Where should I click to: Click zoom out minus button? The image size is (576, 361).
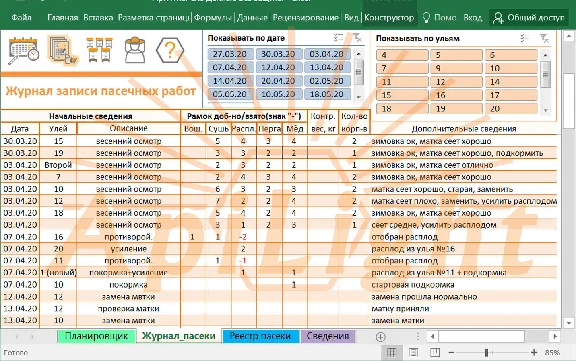451,353
